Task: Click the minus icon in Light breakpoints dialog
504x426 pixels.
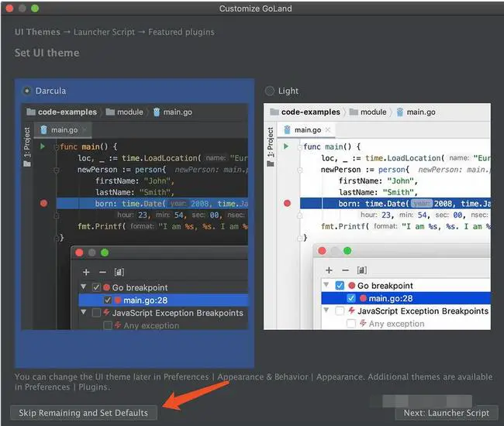Action: pyautogui.click(x=345, y=270)
